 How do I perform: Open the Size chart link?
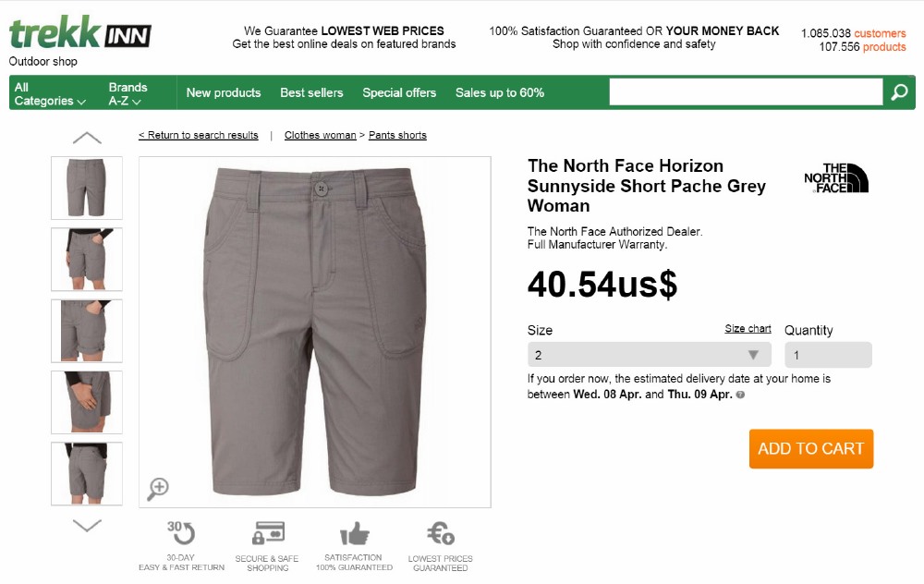(748, 329)
